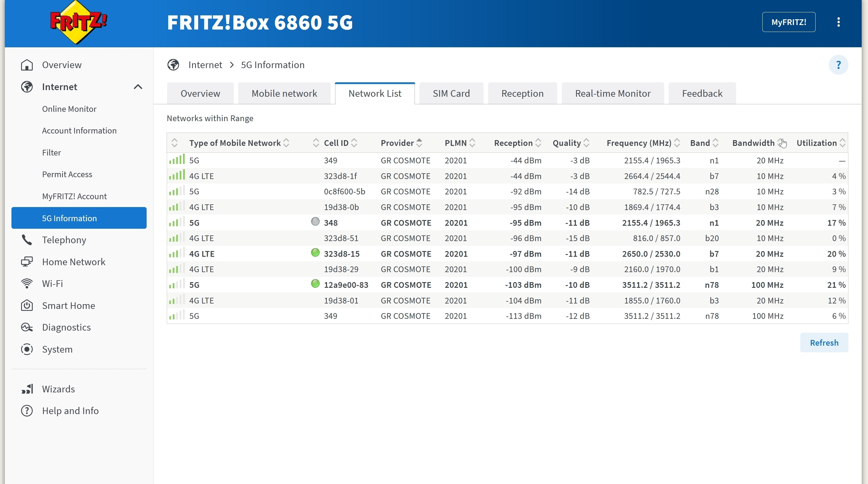
Task: Click the 21 % utilization value
Action: pos(836,285)
